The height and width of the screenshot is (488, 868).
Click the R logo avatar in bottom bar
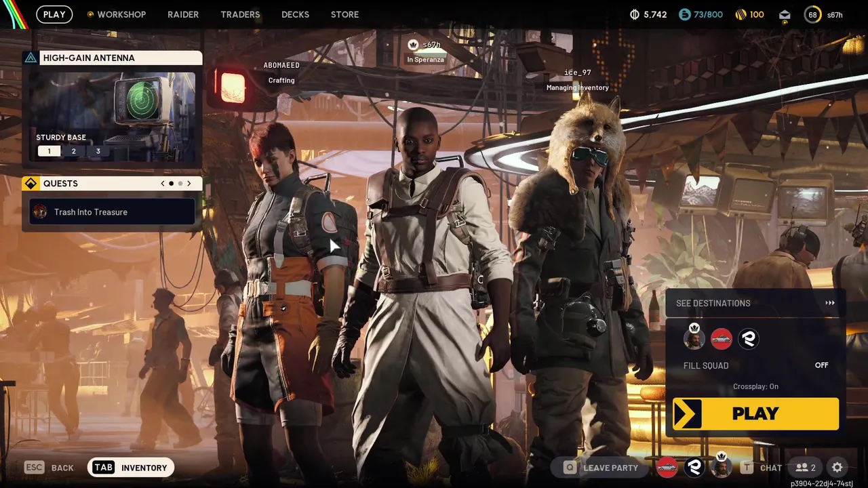(x=694, y=467)
